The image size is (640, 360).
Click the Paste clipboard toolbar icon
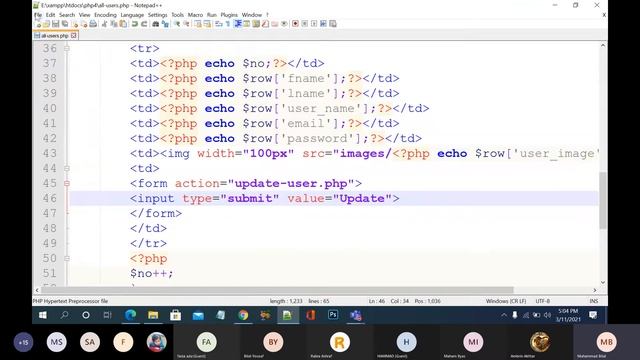pyautogui.click(x=123, y=24)
